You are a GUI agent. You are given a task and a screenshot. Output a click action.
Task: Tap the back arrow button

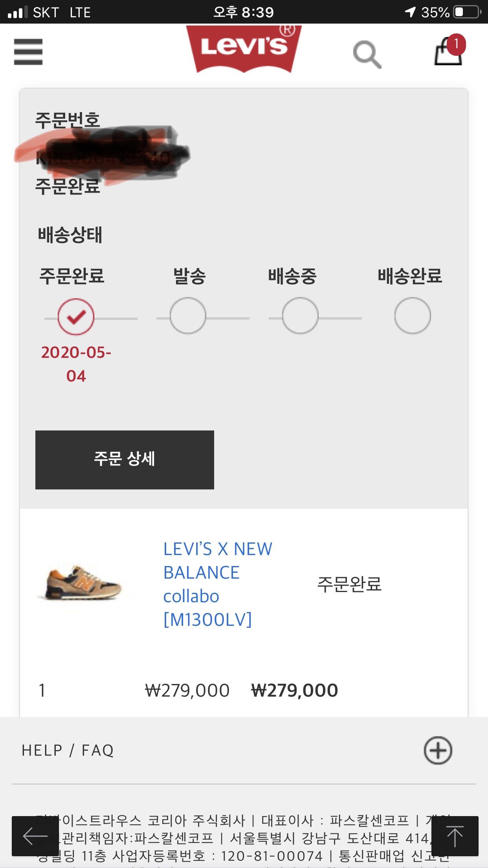point(35,836)
